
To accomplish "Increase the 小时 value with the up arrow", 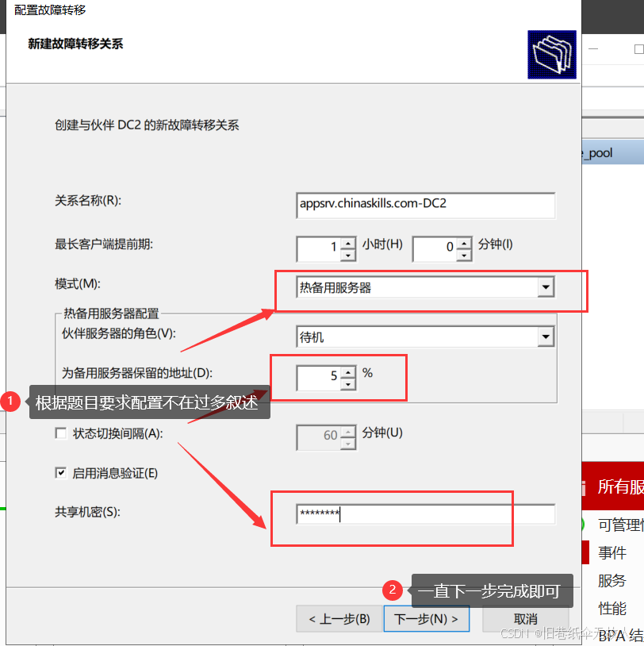I will point(349,243).
